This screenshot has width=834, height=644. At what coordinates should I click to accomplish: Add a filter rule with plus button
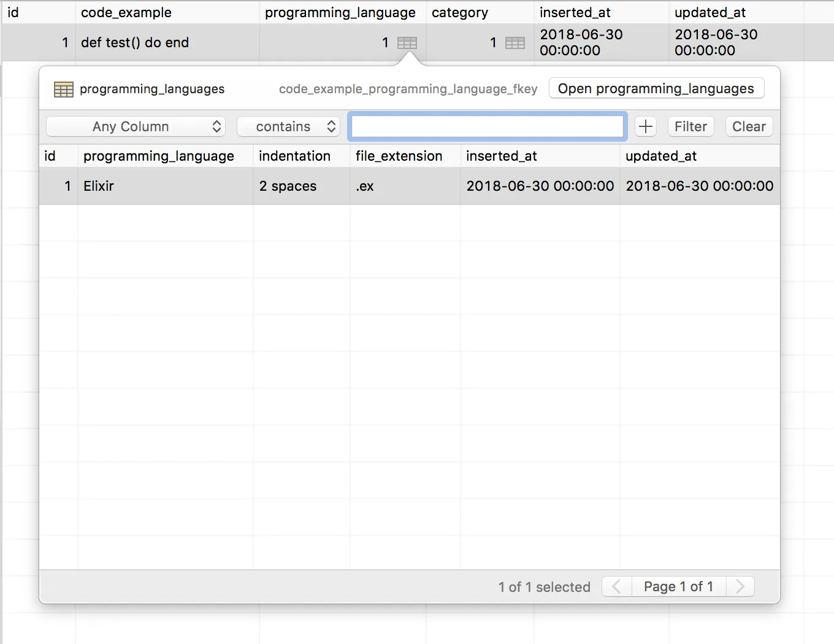[x=645, y=126]
